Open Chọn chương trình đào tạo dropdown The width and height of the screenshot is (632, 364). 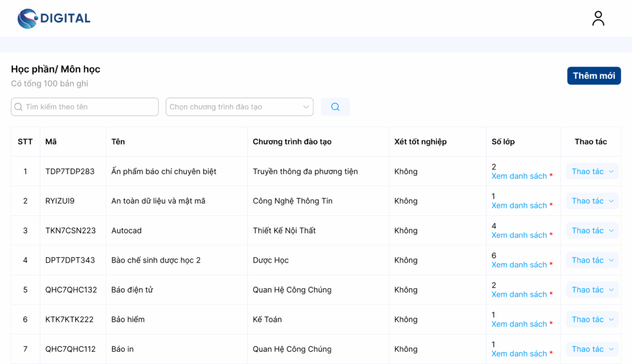tap(239, 107)
